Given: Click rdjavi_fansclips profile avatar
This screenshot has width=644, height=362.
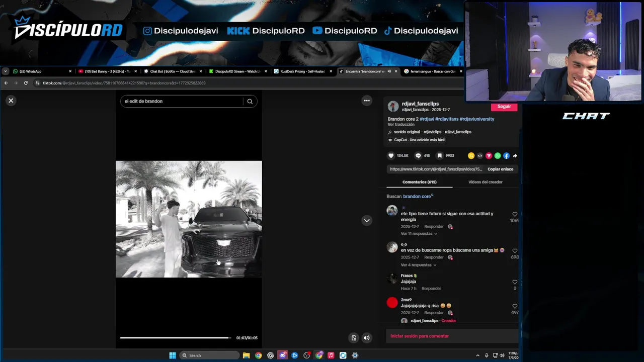Looking at the screenshot, I should (x=393, y=107).
